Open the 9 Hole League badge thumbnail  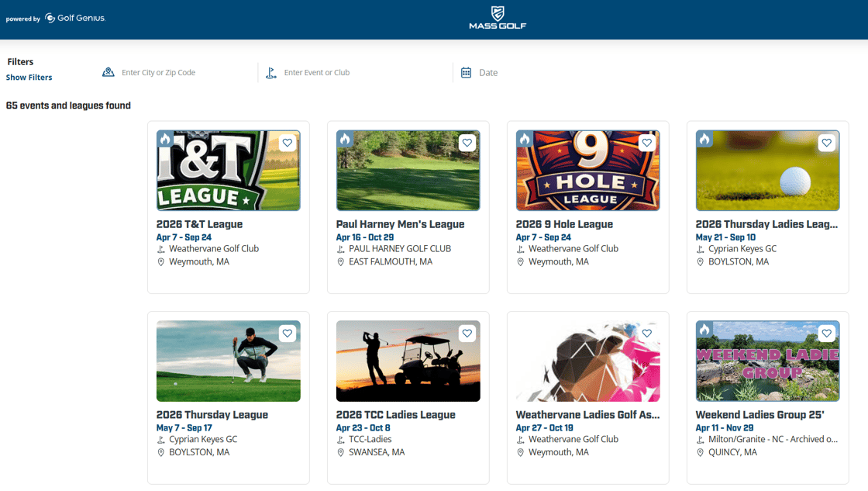point(588,171)
